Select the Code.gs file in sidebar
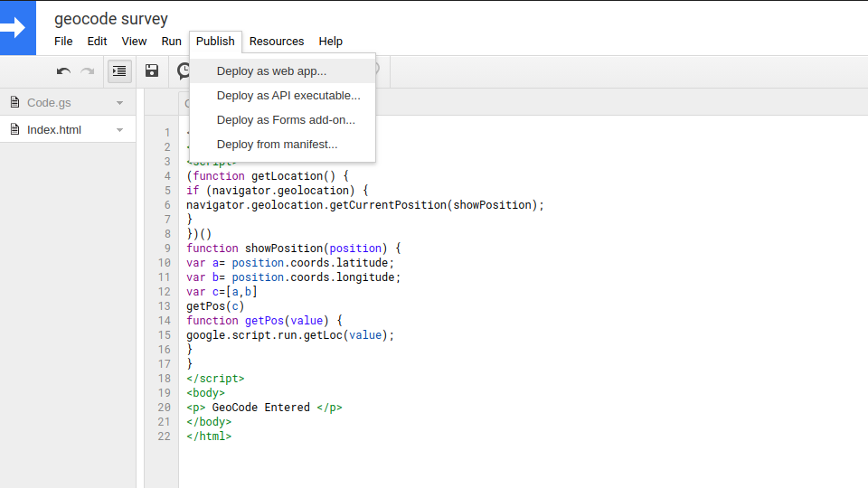The image size is (868, 488). 68,102
